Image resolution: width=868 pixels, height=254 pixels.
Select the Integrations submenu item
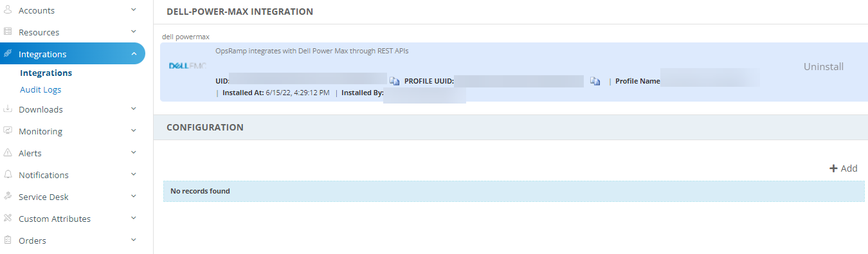tap(46, 73)
